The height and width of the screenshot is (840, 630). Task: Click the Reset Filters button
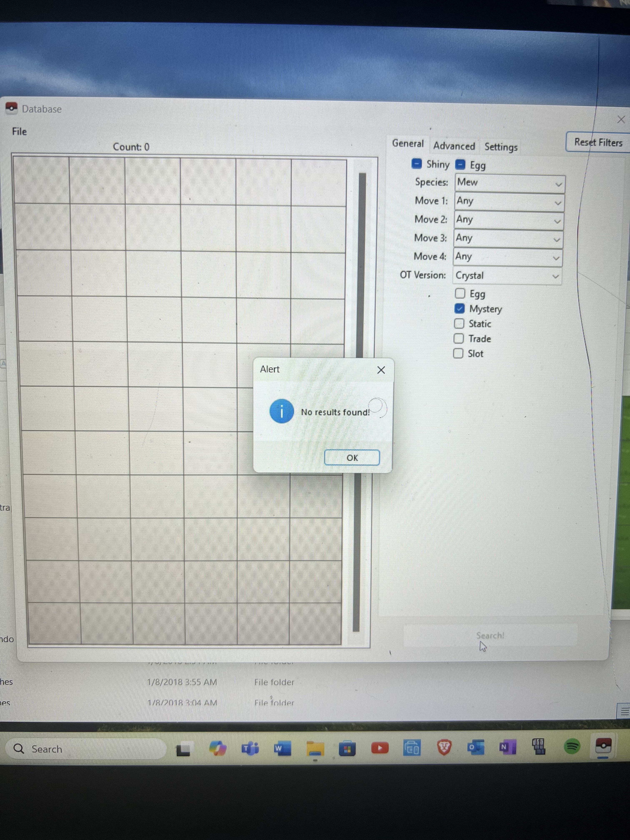point(598,142)
